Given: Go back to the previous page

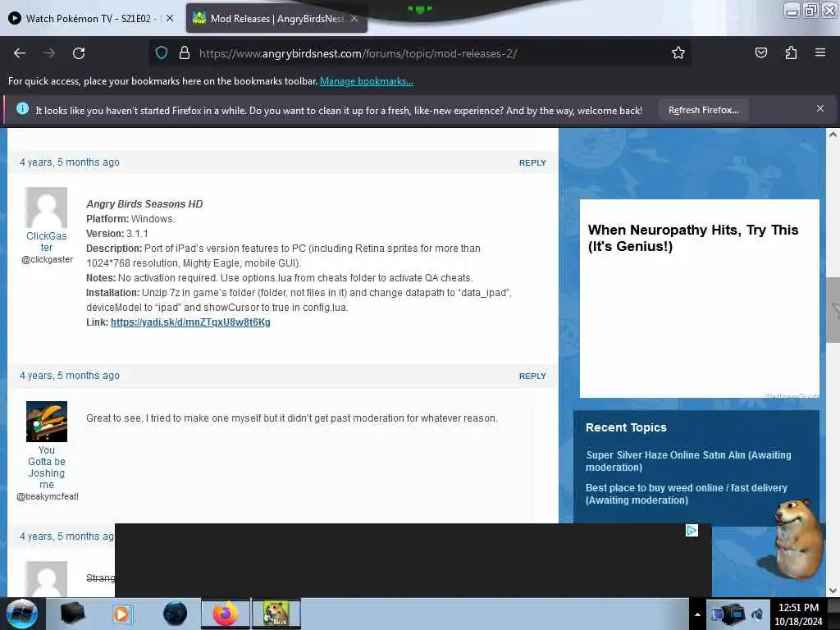Looking at the screenshot, I should tap(20, 53).
